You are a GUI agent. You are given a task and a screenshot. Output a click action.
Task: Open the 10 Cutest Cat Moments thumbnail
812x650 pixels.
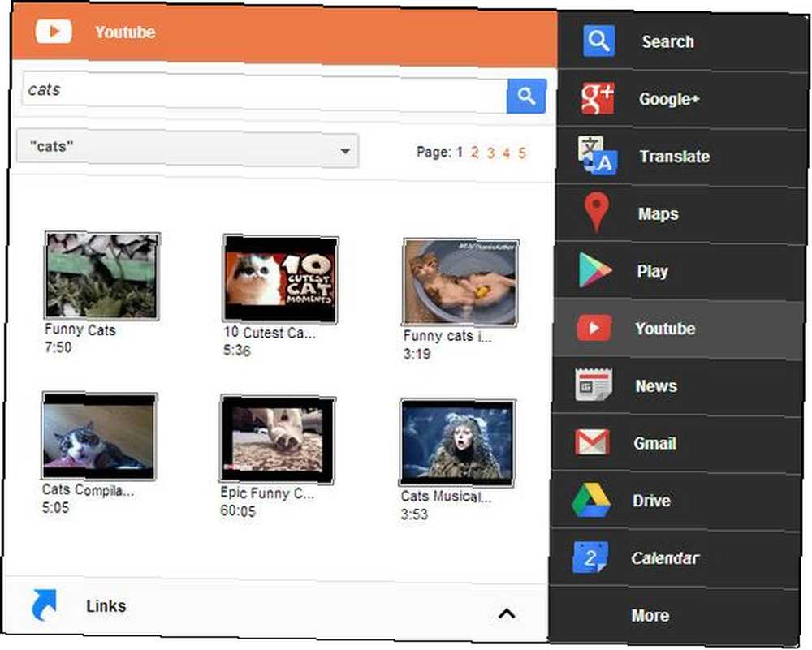pos(280,278)
